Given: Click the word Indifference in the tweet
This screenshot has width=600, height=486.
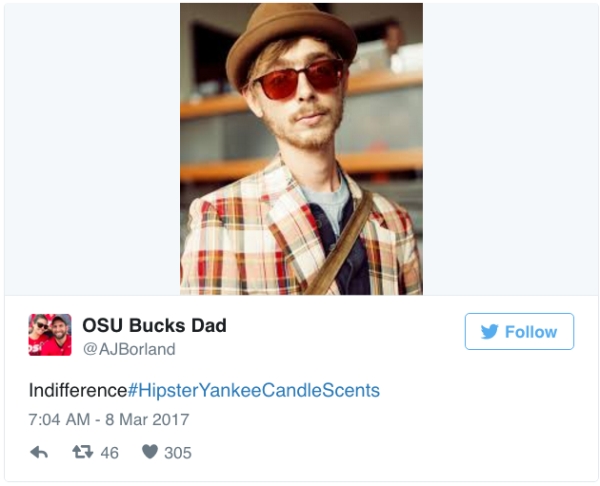Looking at the screenshot, I should pos(78,390).
